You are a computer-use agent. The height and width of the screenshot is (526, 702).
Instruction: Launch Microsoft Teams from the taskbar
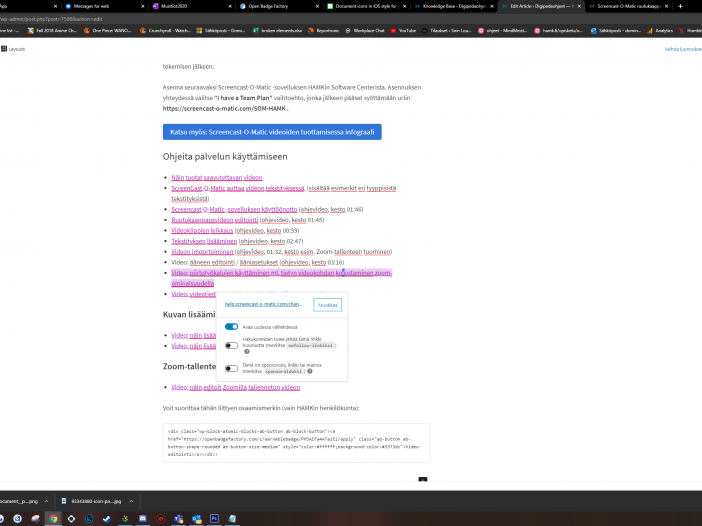coord(179,518)
